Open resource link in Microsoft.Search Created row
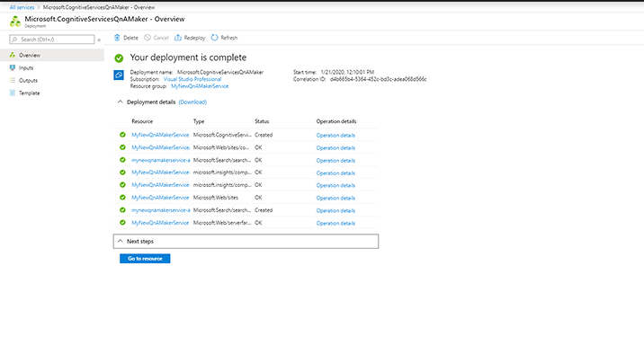 tap(161, 210)
